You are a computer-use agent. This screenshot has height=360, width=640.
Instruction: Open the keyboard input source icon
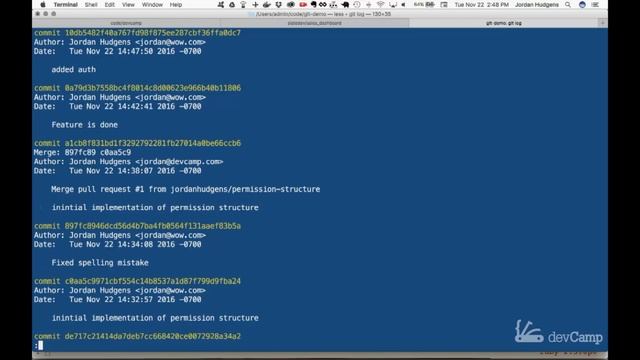point(444,4)
